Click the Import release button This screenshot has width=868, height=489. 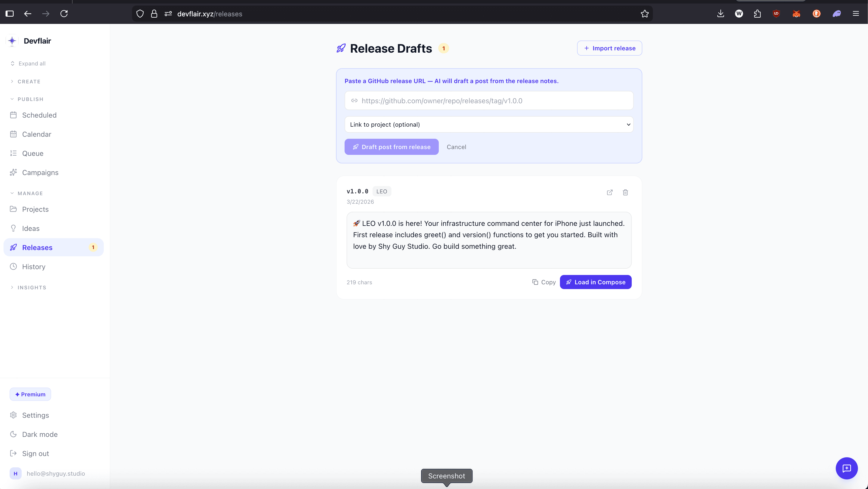coord(610,48)
